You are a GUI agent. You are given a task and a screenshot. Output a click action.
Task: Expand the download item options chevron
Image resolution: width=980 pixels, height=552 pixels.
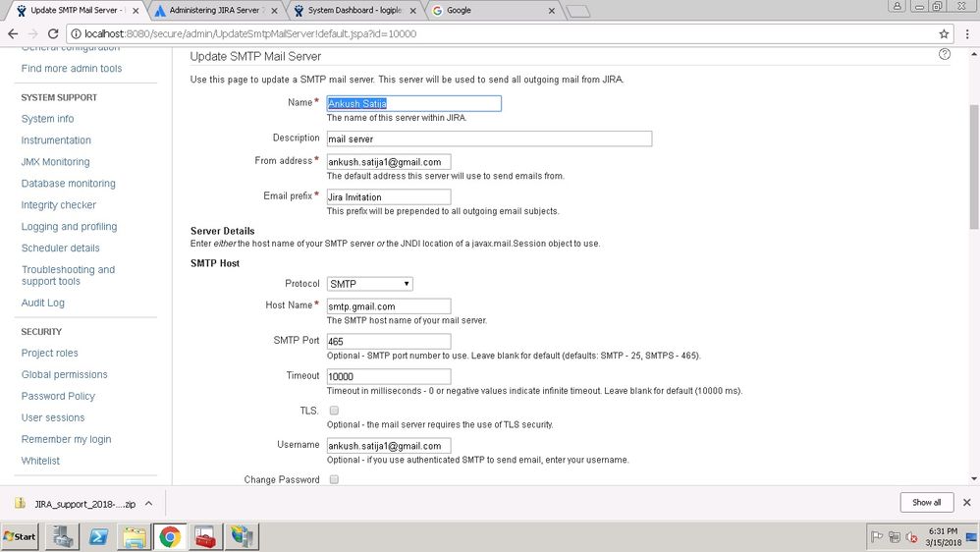point(148,503)
